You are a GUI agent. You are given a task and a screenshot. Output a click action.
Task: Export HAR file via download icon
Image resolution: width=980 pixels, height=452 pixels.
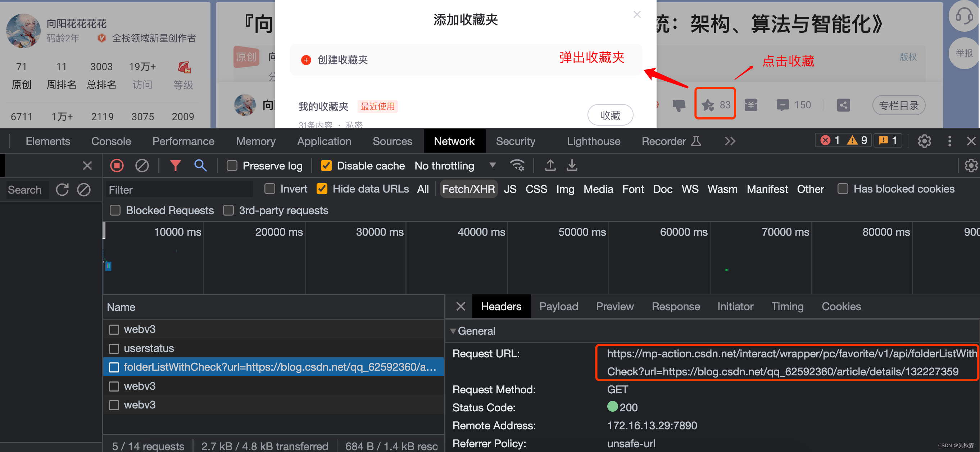click(x=572, y=166)
